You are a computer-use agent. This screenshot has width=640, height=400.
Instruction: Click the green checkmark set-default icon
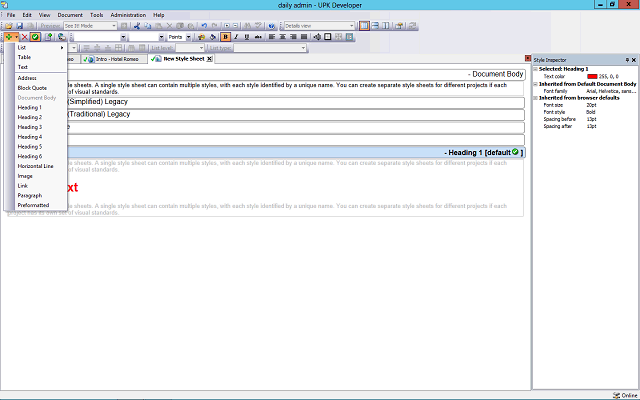(35, 37)
